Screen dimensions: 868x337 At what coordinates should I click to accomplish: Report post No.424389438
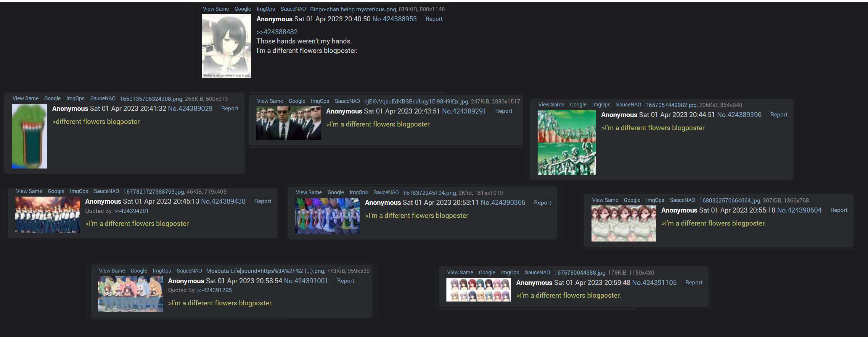coord(263,201)
